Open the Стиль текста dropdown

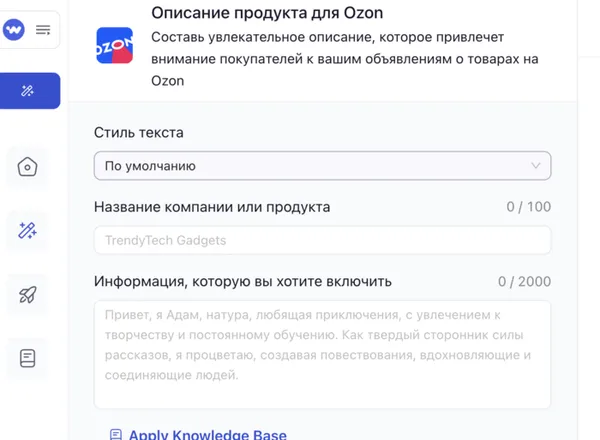(x=322, y=166)
